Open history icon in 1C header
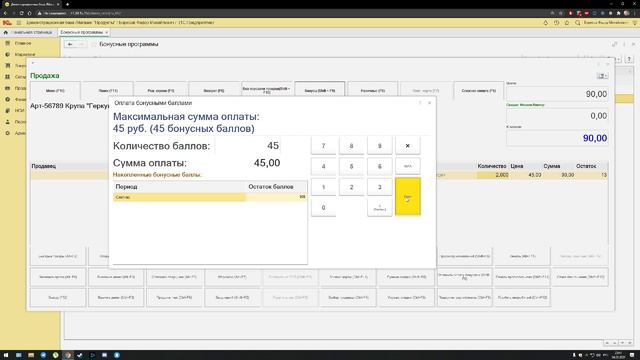This screenshot has height=360, width=640. point(556,23)
